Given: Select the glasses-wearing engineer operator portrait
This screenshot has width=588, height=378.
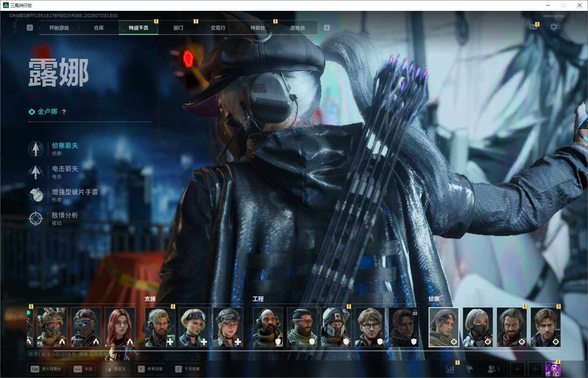Looking at the screenshot, I should (x=370, y=327).
